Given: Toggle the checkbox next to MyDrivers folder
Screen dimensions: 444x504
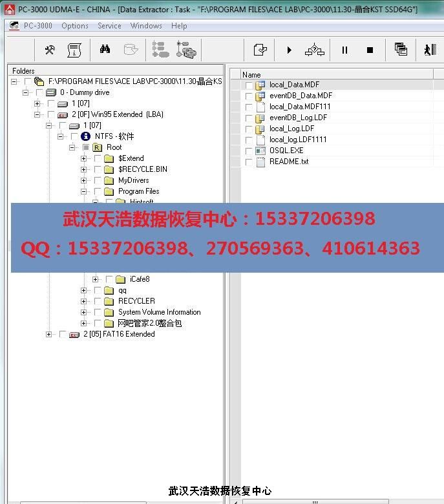Looking at the screenshot, I should (98, 180).
